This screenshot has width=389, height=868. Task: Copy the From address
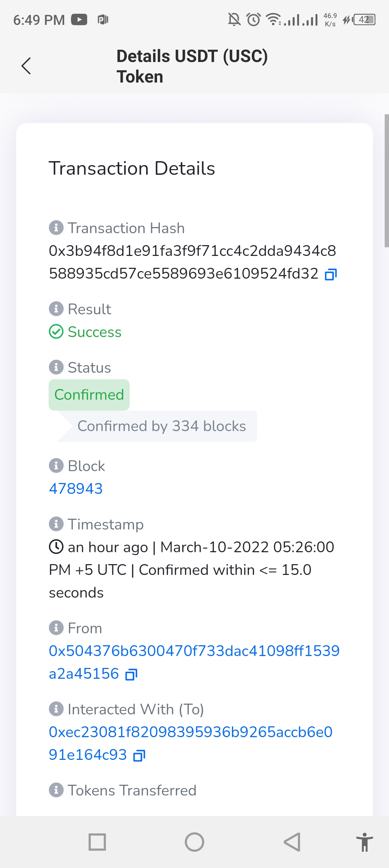[132, 673]
